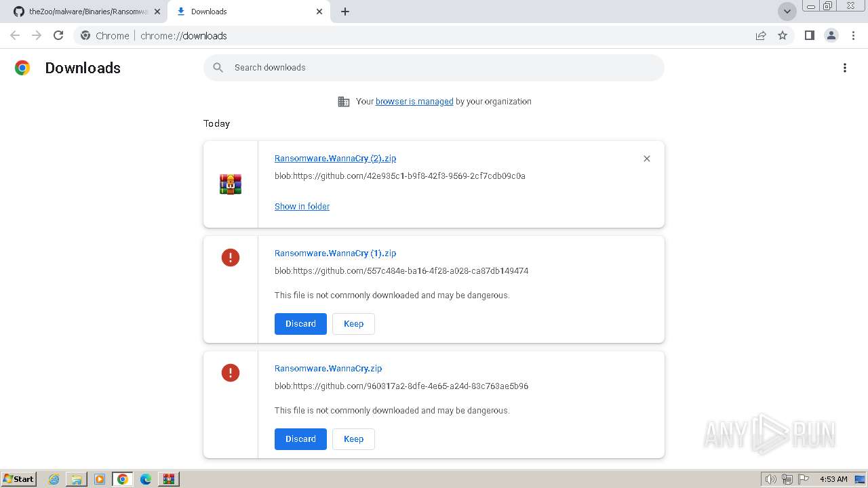
Task: Click blob URL of WannaCry (2).zip
Action: pos(400,176)
